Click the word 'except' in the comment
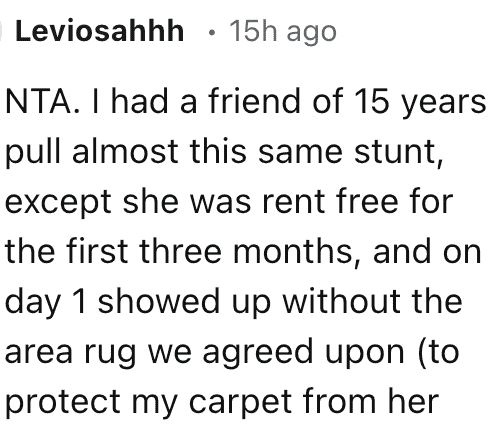The width and height of the screenshot is (495, 427). pyautogui.click(x=58, y=202)
